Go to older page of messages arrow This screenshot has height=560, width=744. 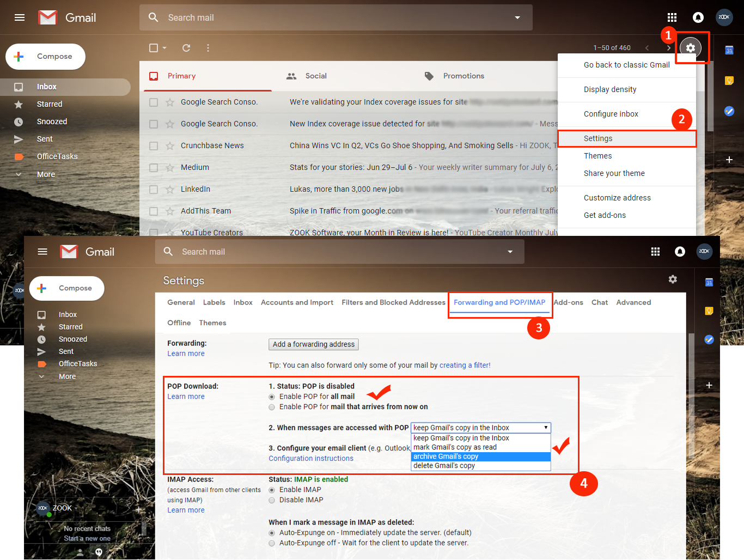point(668,48)
